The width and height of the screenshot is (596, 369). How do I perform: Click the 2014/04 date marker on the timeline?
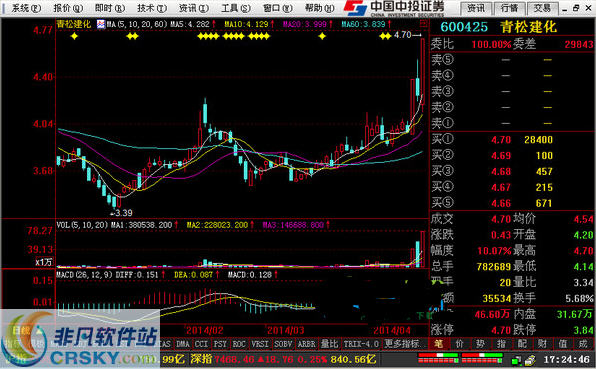pos(392,330)
